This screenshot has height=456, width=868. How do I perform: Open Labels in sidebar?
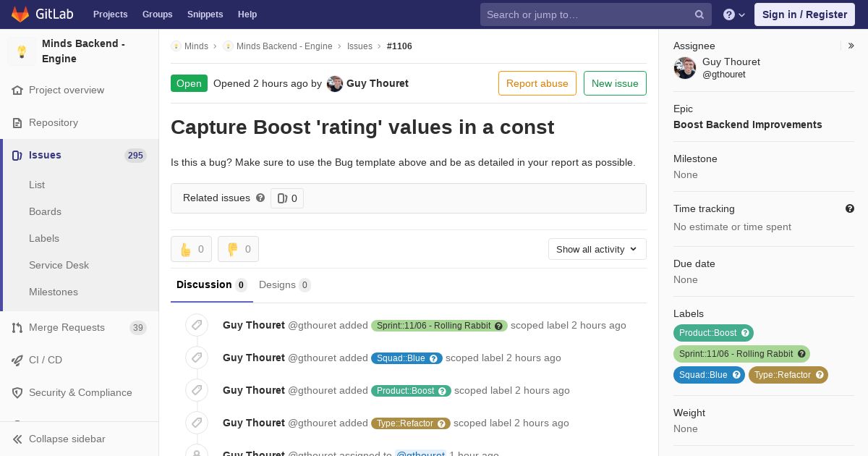coord(44,238)
